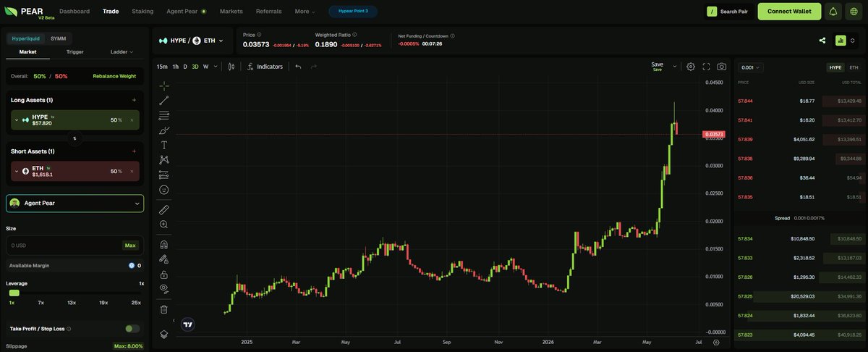Image resolution: width=868 pixels, height=352 pixels.
Task: Click the Size USD input field
Action: 75,246
